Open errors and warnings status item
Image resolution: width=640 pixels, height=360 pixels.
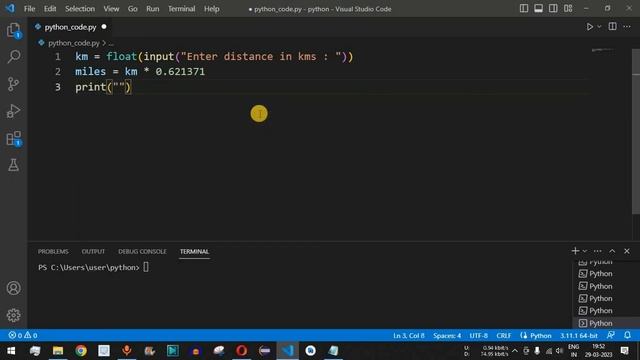pyautogui.click(x=23, y=335)
